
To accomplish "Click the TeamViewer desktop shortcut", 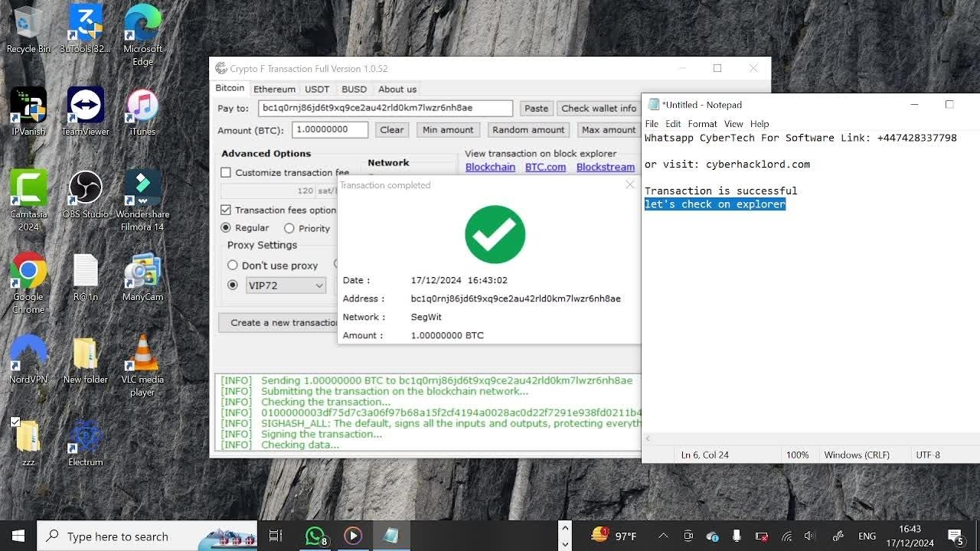I will point(85,106).
